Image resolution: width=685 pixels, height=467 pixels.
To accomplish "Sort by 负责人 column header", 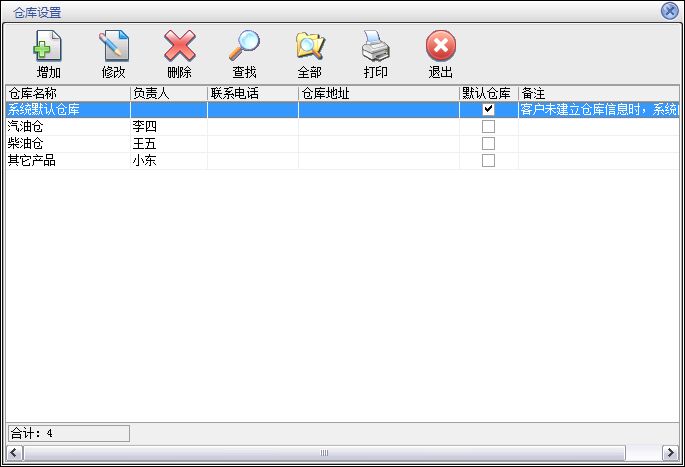I will click(168, 93).
